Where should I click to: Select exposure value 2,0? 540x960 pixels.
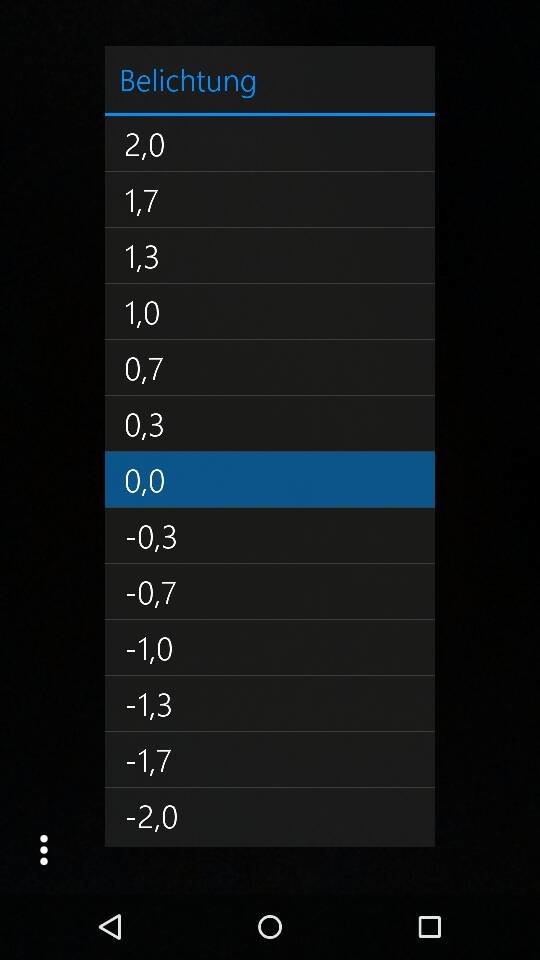(x=270, y=144)
